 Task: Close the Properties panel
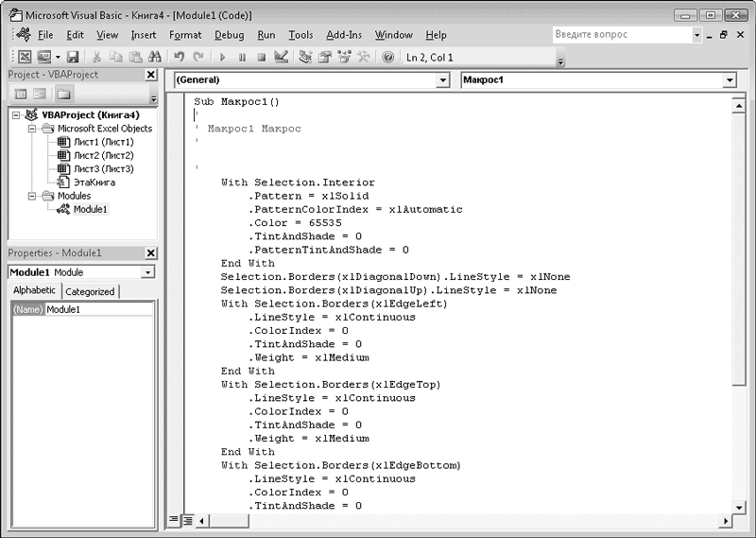pos(150,253)
